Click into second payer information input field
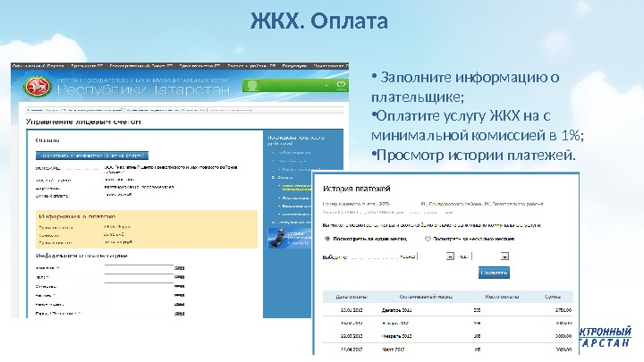The width and height of the screenshot is (644, 362). click(139, 278)
